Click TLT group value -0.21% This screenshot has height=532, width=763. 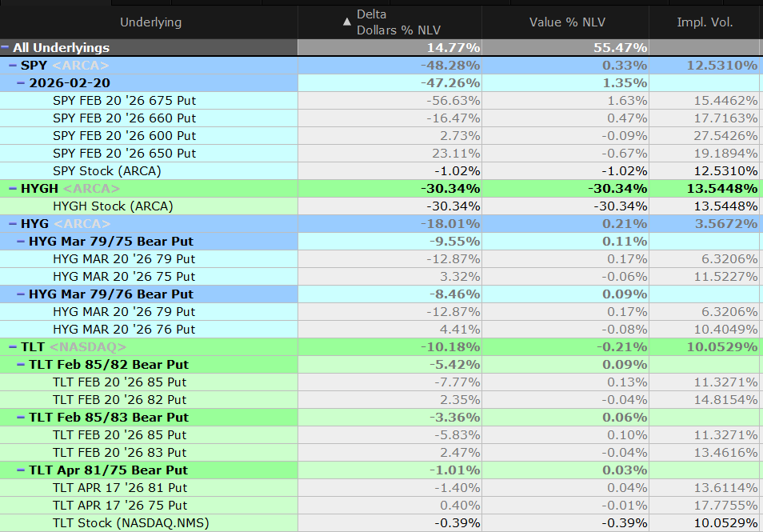(622, 346)
